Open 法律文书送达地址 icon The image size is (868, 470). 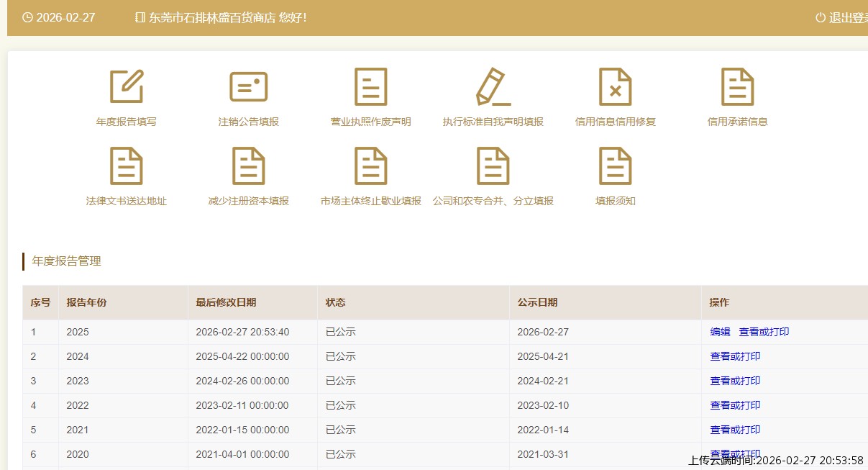click(x=127, y=166)
